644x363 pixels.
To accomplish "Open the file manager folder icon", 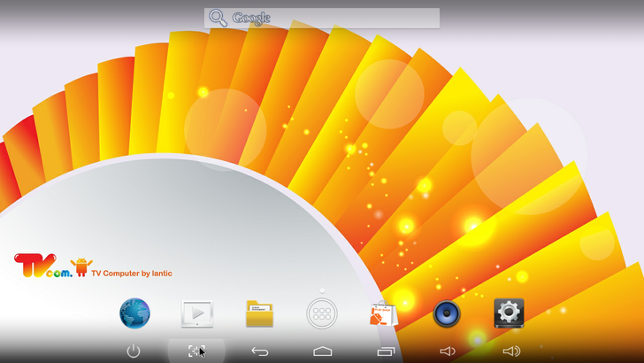I will tap(259, 313).
